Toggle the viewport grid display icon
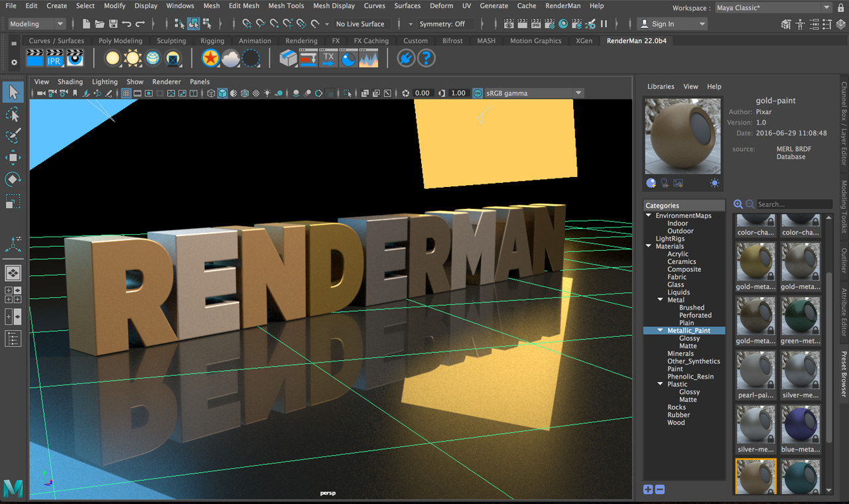Viewport: 849px width, 504px height. coord(126,94)
